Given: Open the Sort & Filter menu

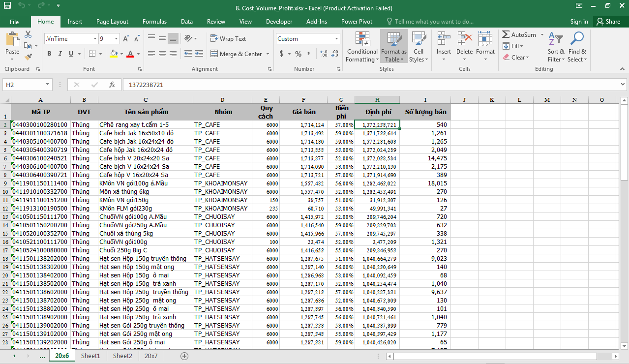Looking at the screenshot, I should [x=556, y=47].
